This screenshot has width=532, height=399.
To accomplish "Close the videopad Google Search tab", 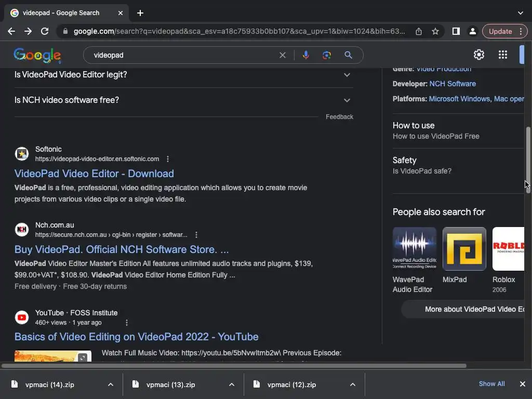I will (x=121, y=13).
